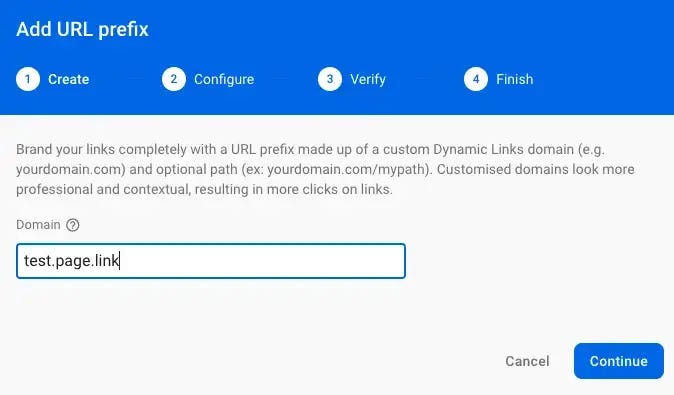Switch to the Configure step label
Screen dimensions: 674x395
[224, 80]
